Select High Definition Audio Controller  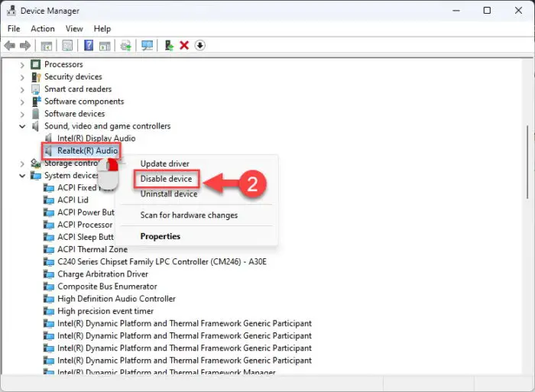click(x=116, y=299)
